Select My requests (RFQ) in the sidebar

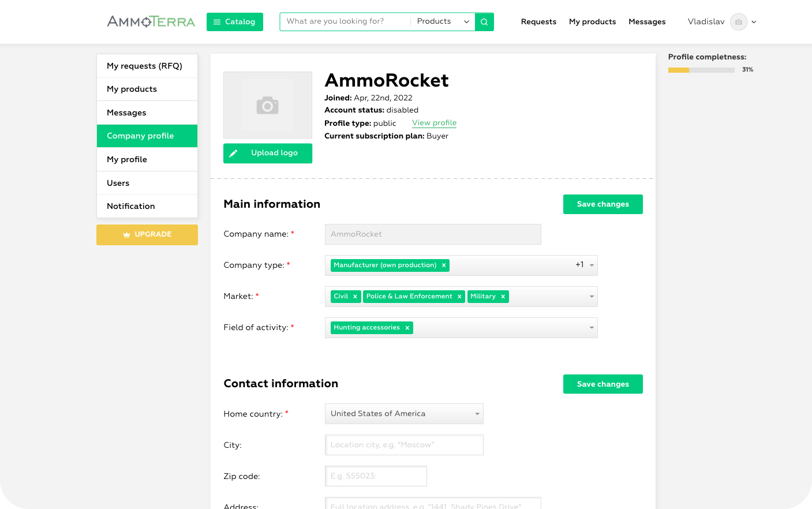point(147,66)
